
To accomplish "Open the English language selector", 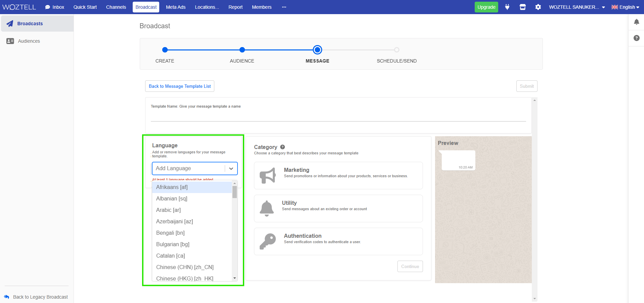I will pos(625,7).
